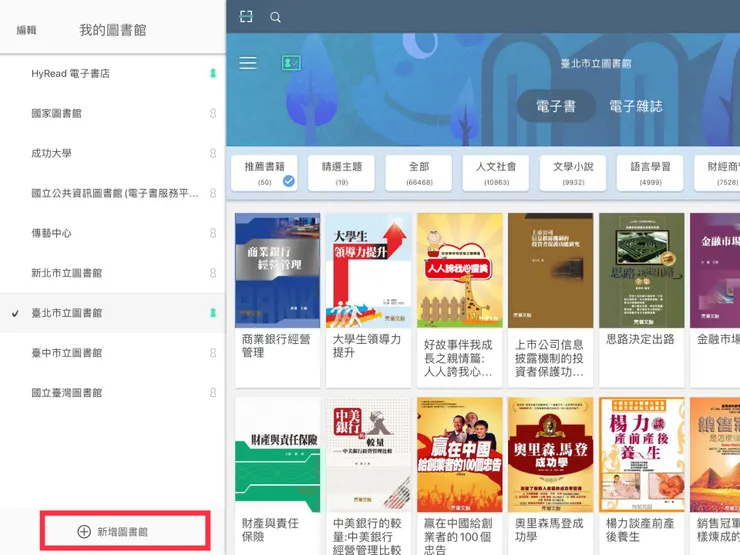Select the 人文社會 category

tap(496, 173)
